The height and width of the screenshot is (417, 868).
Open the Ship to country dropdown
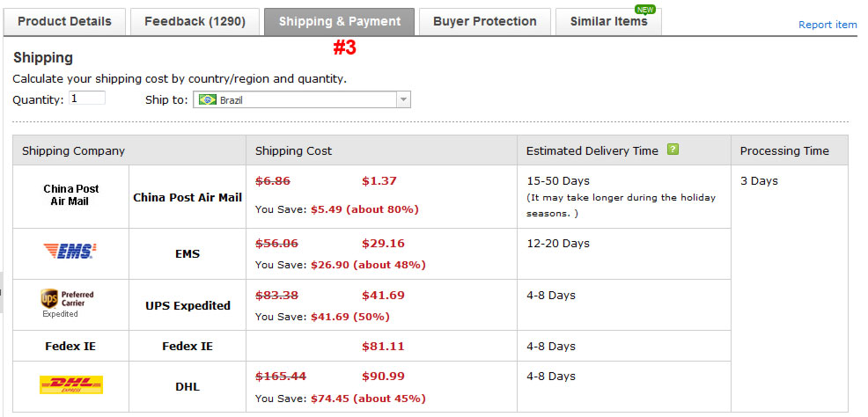point(302,99)
